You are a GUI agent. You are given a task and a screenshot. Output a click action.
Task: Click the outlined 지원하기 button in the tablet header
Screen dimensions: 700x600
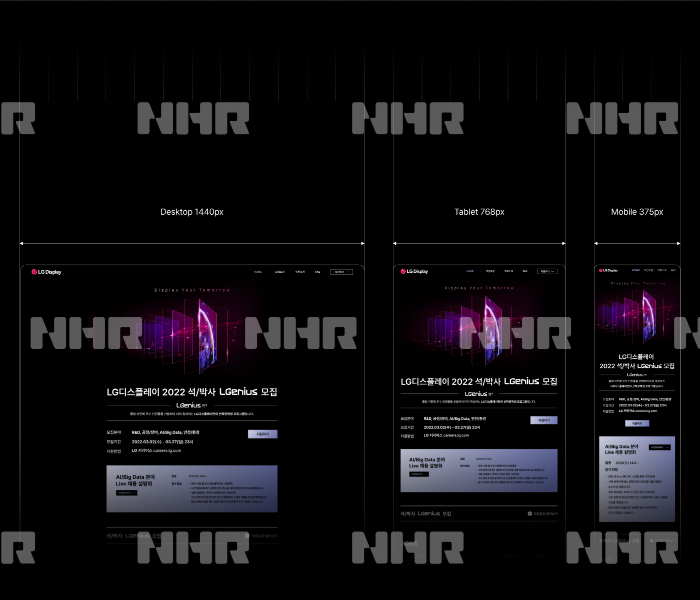tap(547, 271)
